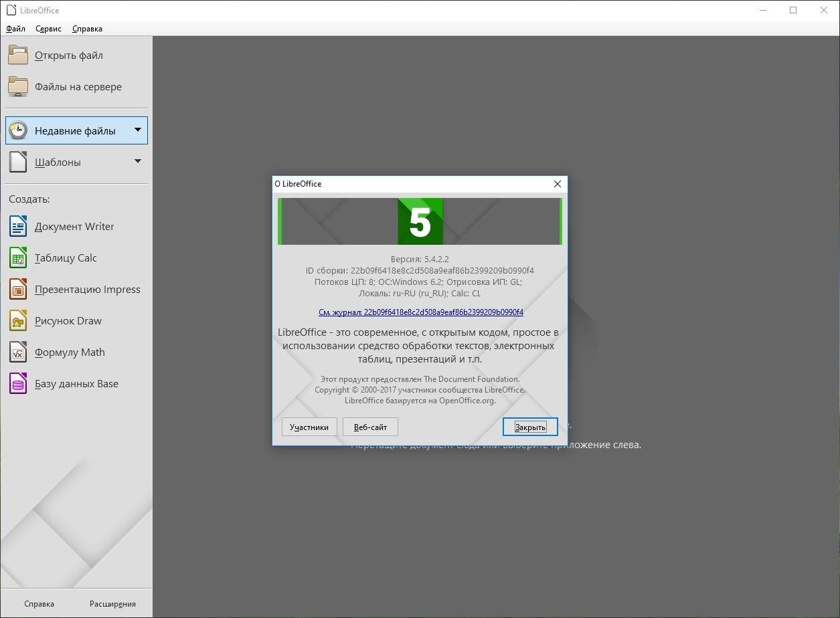Click the The Document Foundation text line
This screenshot has height=618, width=840.
[420, 379]
